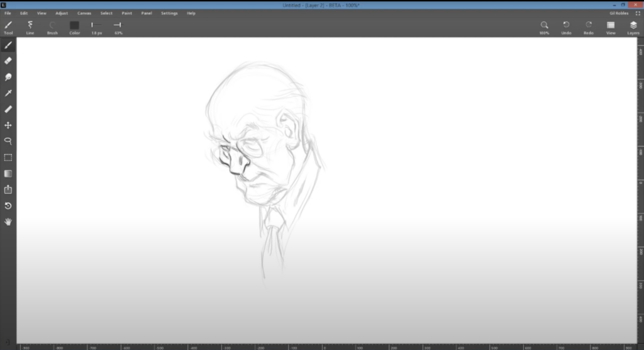Open the Line stabilizer options
644x350 pixels.
[30, 28]
